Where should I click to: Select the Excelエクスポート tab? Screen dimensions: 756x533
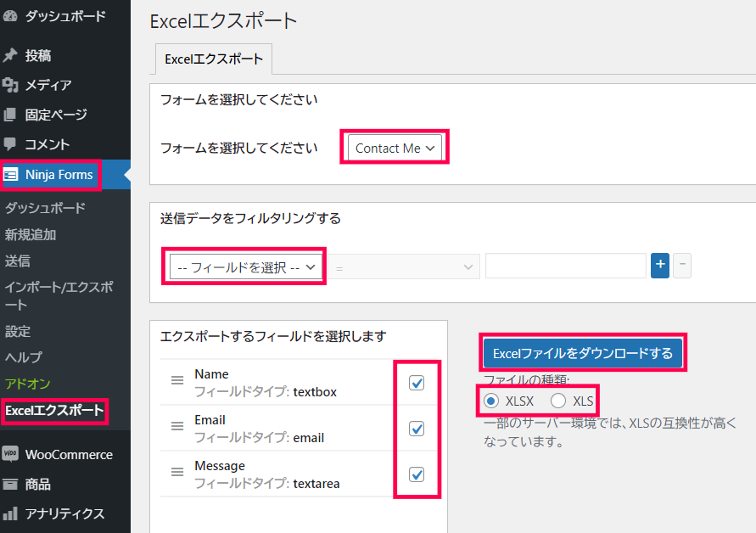click(214, 59)
